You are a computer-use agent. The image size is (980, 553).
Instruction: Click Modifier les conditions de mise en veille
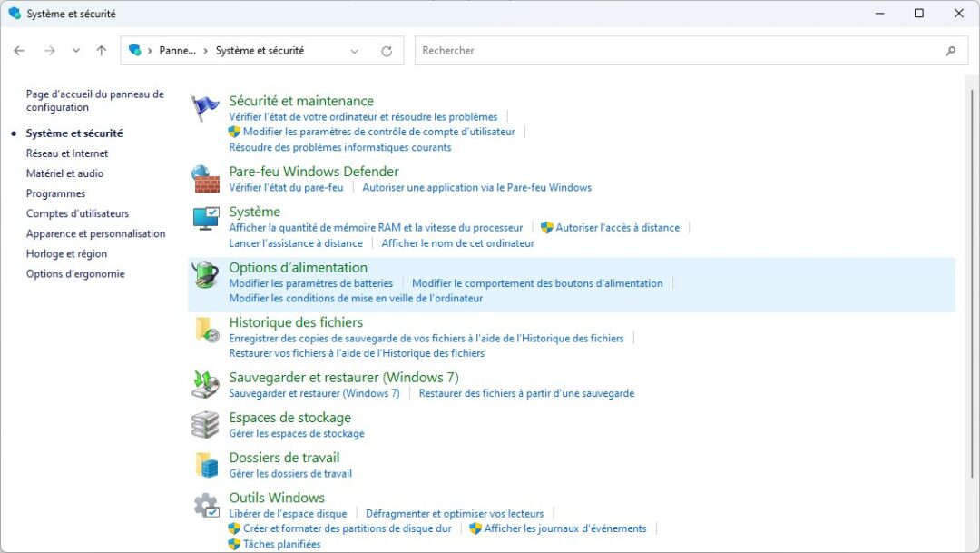(356, 299)
